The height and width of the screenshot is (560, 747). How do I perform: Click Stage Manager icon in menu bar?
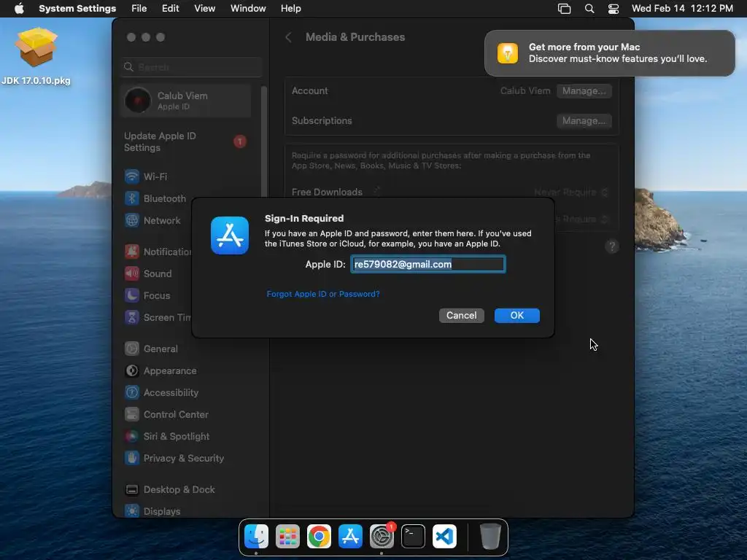564,9
